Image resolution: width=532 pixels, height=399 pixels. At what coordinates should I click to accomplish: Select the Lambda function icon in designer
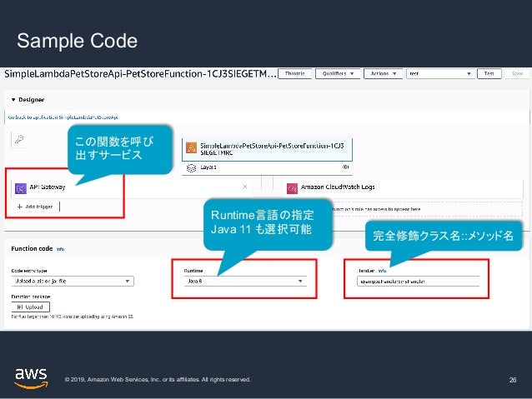pyautogui.click(x=191, y=148)
